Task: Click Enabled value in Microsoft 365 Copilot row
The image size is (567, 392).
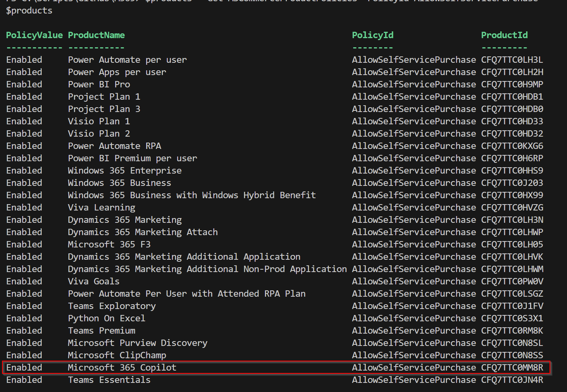Action: 24,368
